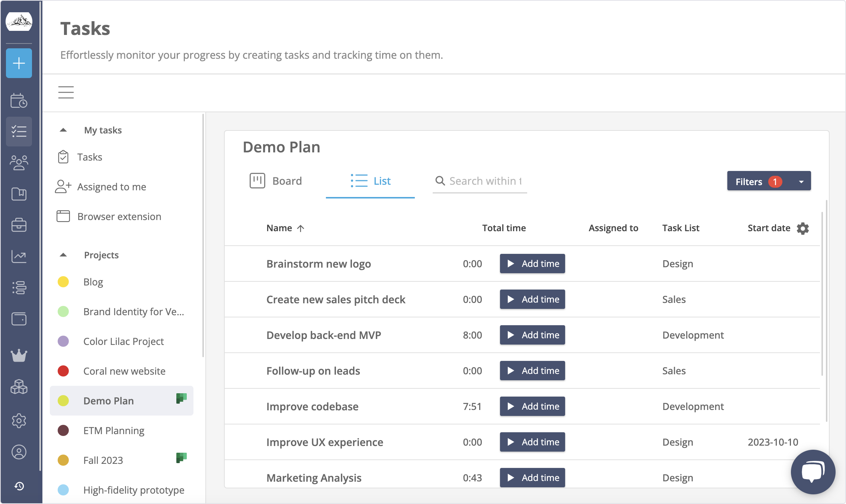The width and height of the screenshot is (846, 504).
Task: Open the Assigned to me page
Action: tap(111, 187)
